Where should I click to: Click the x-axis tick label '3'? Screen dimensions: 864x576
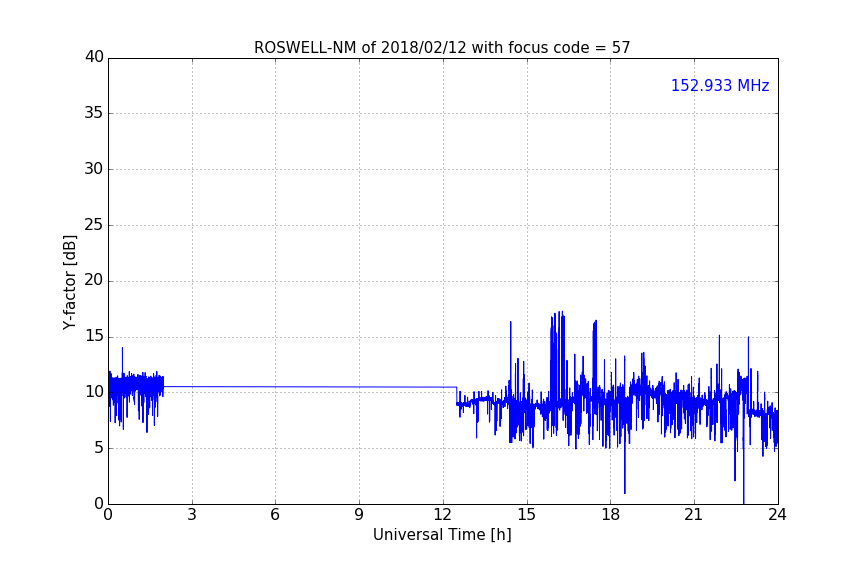click(192, 515)
